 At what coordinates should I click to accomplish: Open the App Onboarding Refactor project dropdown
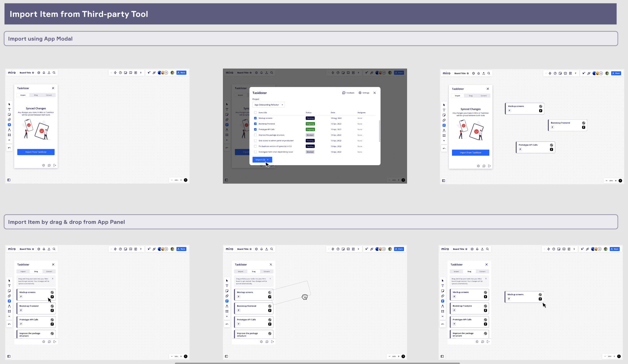click(x=268, y=105)
